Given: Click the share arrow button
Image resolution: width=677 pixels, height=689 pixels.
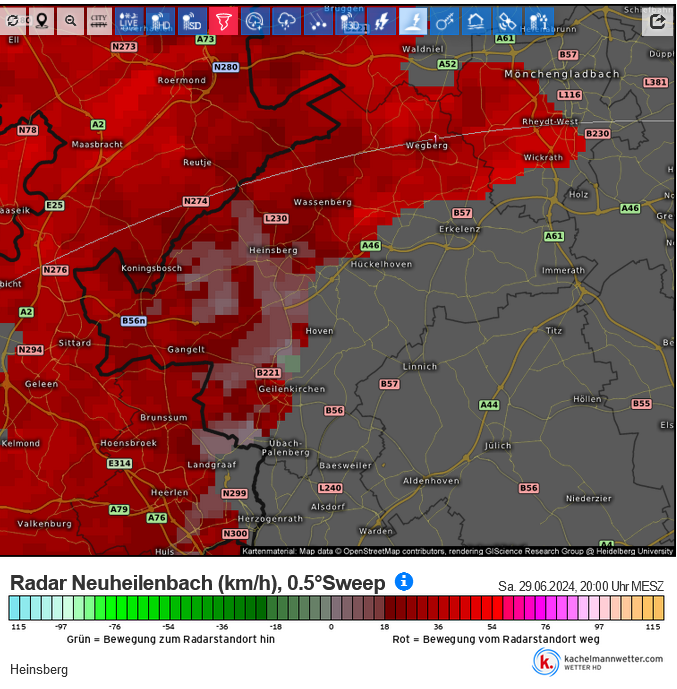Looking at the screenshot, I should 657,21.
